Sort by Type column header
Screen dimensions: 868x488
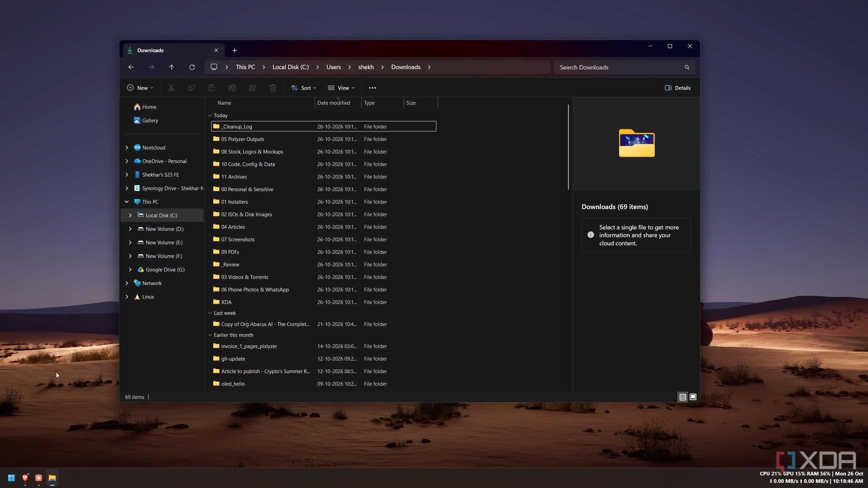tap(383, 103)
